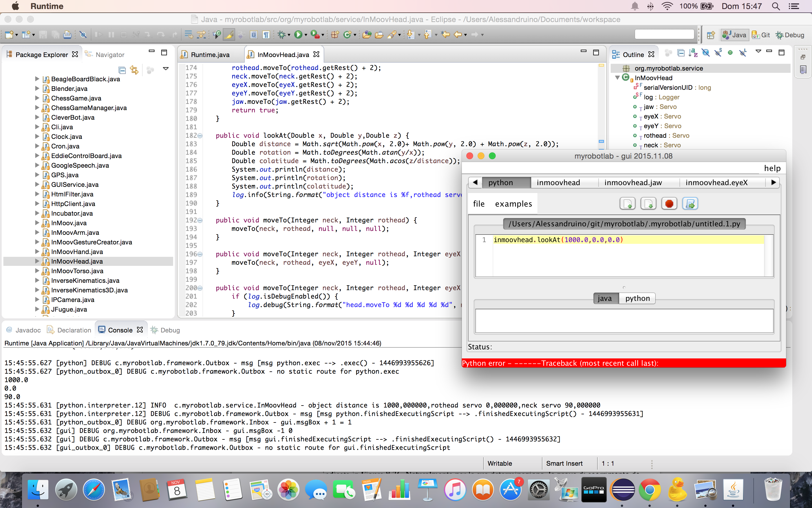Screen dimensions: 812x508
Task: Toggle Hide Fields in Outline view
Action: pyautogui.click(x=706, y=53)
